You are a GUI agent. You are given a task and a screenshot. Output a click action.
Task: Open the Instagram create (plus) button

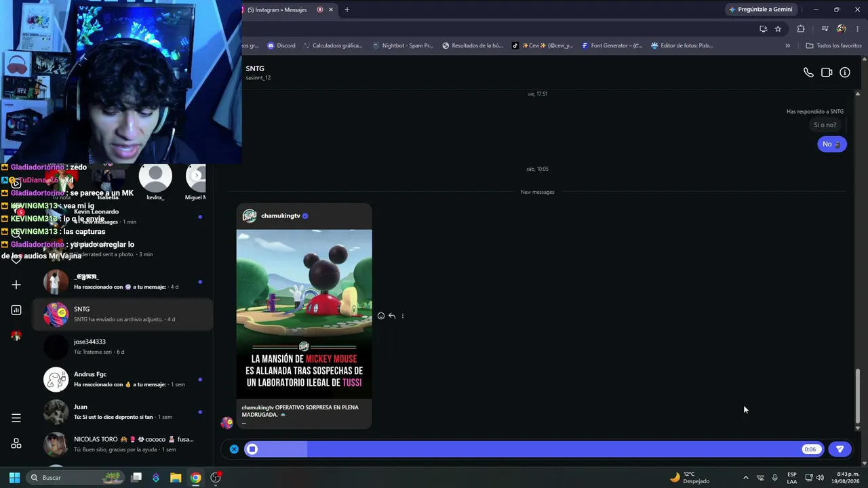[16, 285]
